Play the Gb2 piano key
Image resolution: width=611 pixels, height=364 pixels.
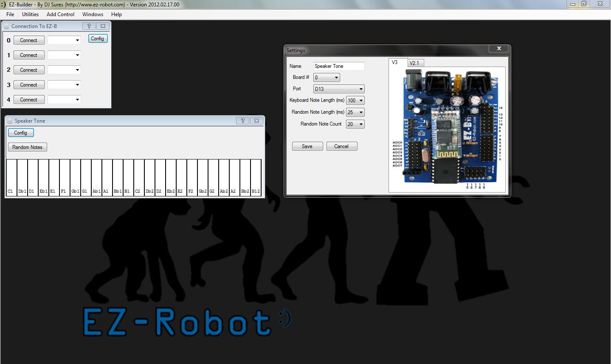pyautogui.click(x=203, y=177)
